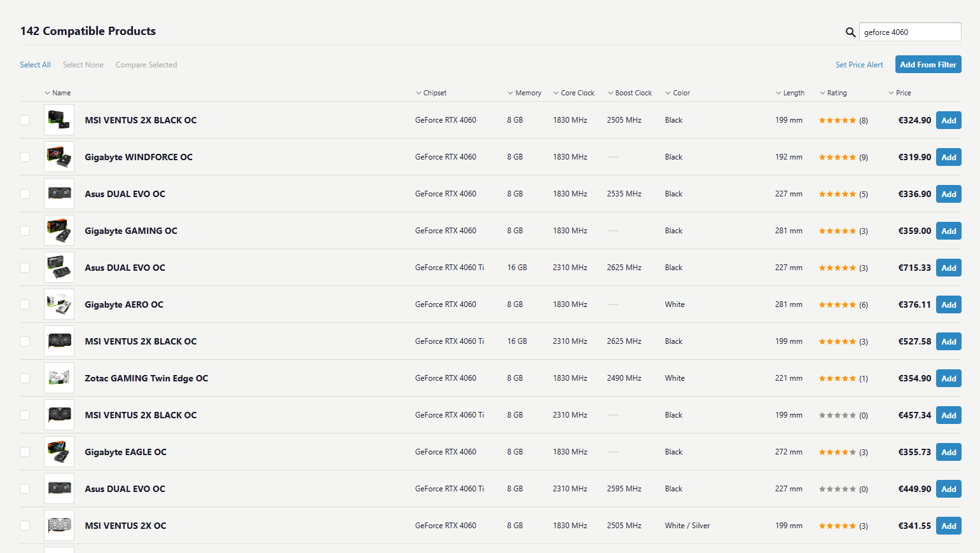This screenshot has height=553, width=980.
Task: Focus the search field containing geforce 4060
Action: point(910,32)
